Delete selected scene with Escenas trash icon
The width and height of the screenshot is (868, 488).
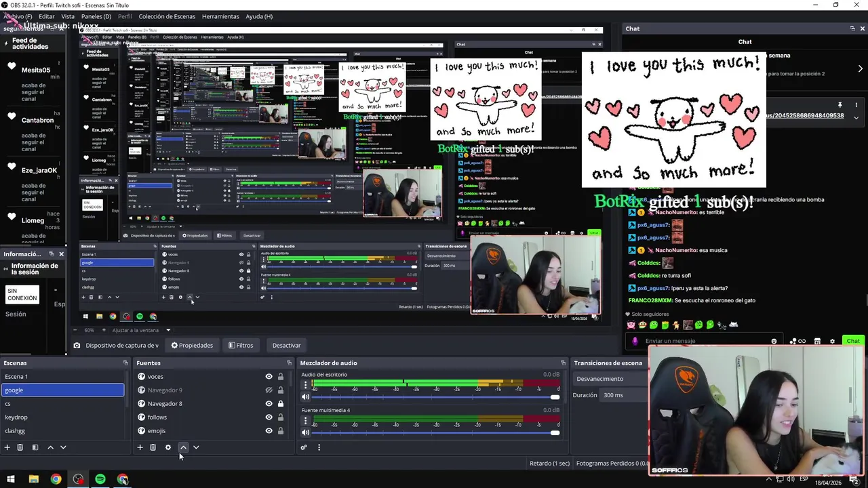20,447
